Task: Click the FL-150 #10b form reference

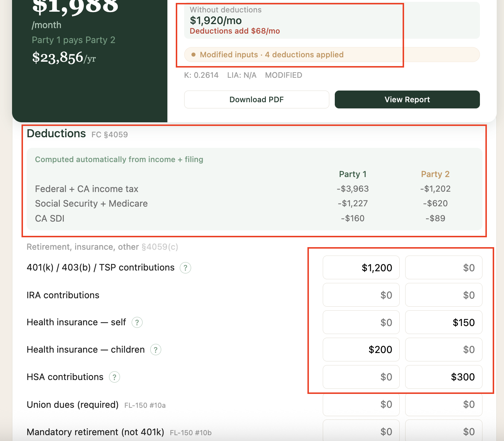Action: tap(190, 433)
